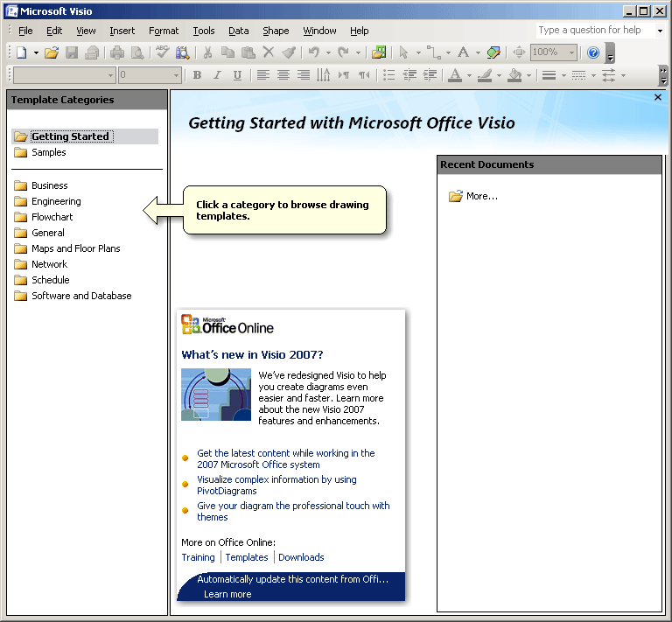Toggle Align Center
This screenshot has height=622, width=672.
283,75
